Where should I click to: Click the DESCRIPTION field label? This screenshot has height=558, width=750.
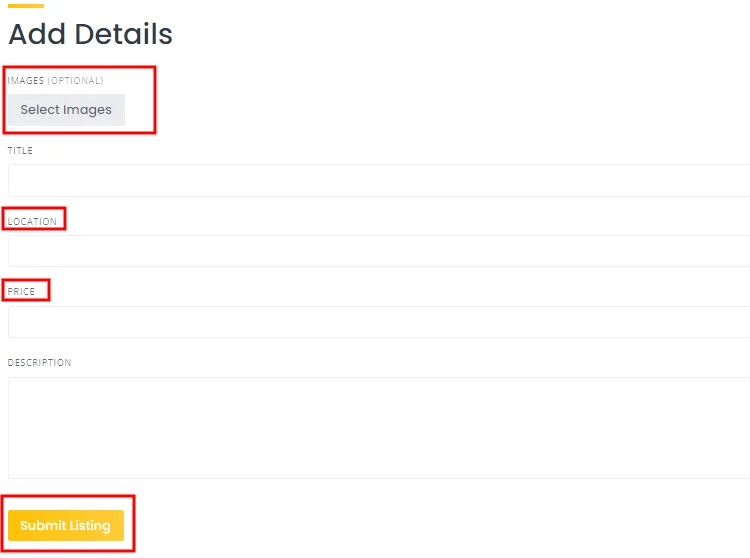pyautogui.click(x=40, y=363)
